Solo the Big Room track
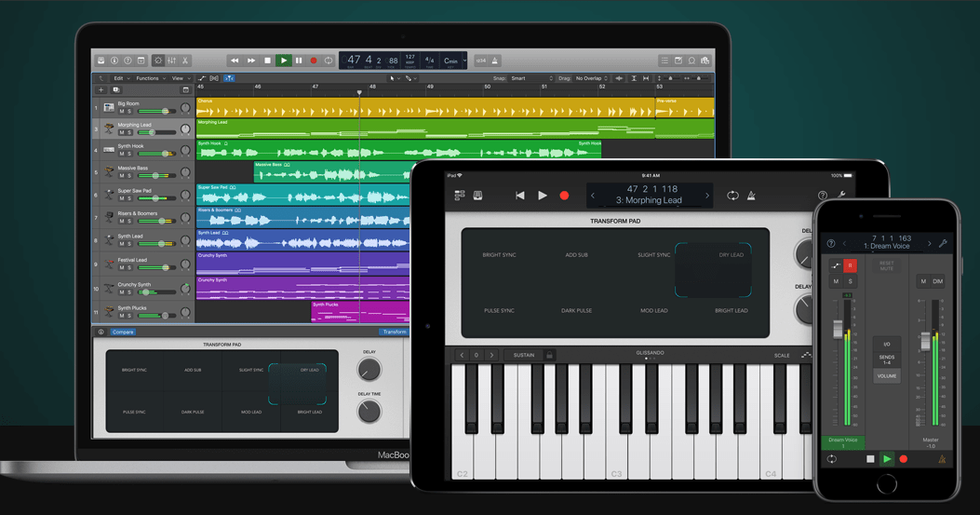The height and width of the screenshot is (515, 980). 129,112
